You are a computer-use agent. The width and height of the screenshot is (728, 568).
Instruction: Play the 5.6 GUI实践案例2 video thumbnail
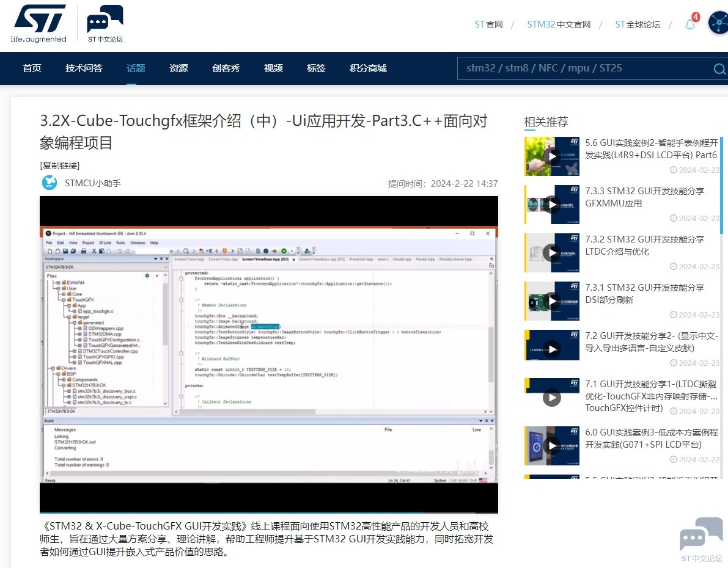tap(552, 156)
